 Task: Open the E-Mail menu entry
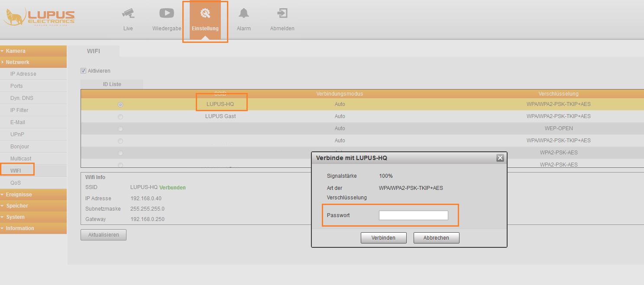click(x=33, y=122)
